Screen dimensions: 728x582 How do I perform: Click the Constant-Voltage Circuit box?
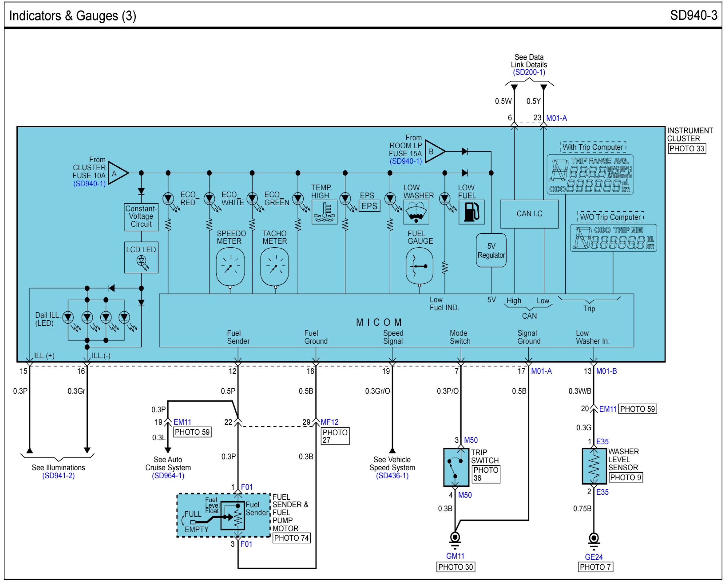point(141,217)
